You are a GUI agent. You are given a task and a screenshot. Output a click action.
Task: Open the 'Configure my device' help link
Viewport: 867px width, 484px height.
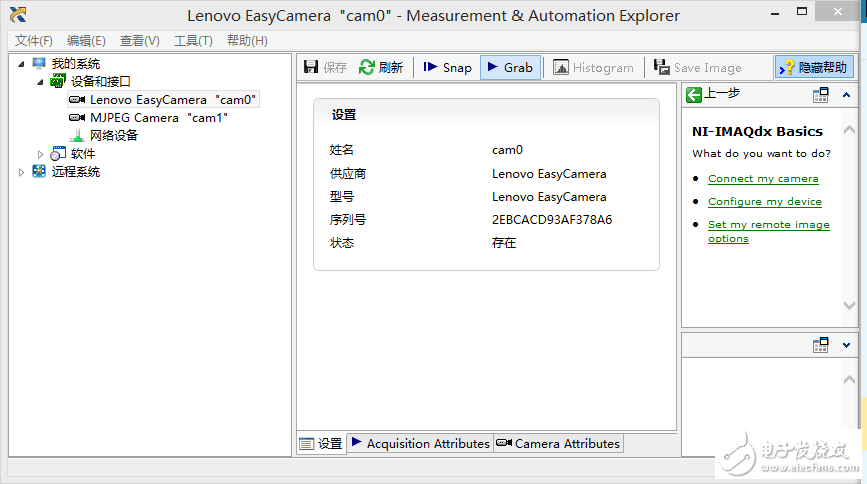[x=765, y=201]
